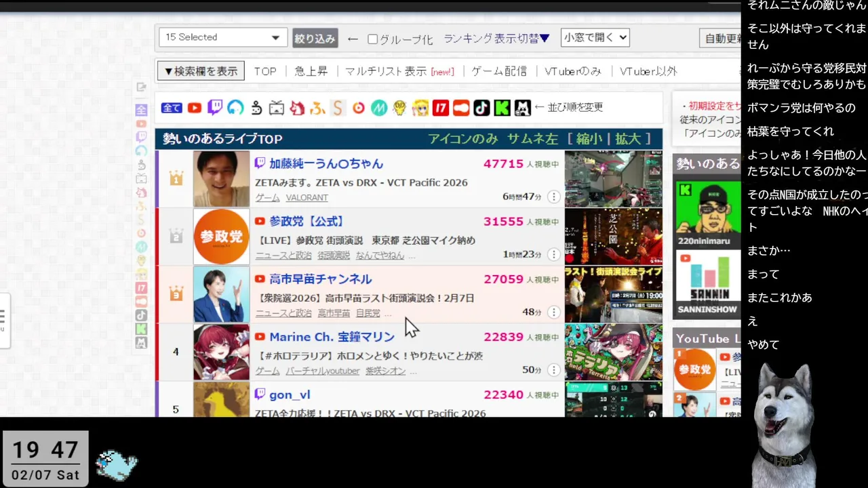Click the 19 47 clock widget
This screenshot has width=868, height=488.
tap(45, 459)
